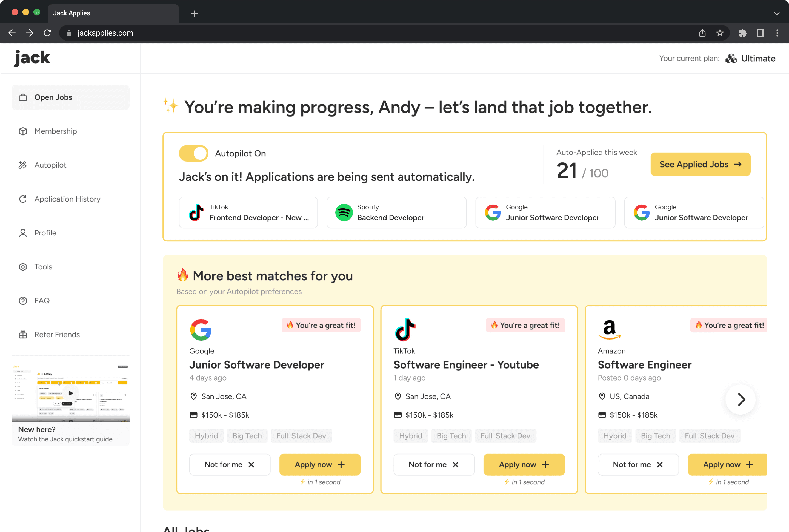The width and height of the screenshot is (789, 532).
Task: Click the share icon in address bar
Action: click(702, 33)
